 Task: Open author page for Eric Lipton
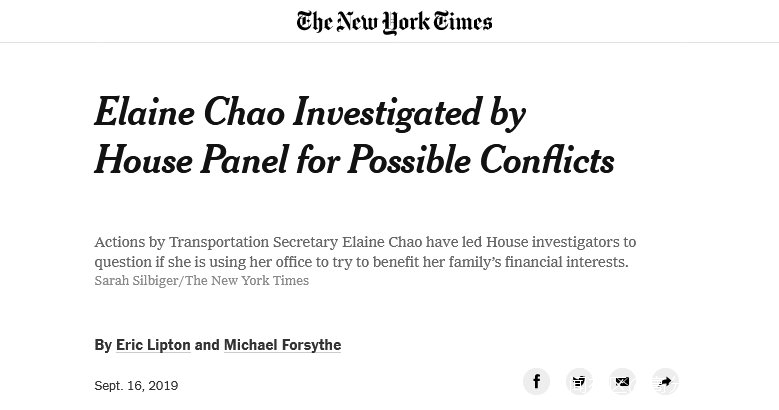coord(153,345)
